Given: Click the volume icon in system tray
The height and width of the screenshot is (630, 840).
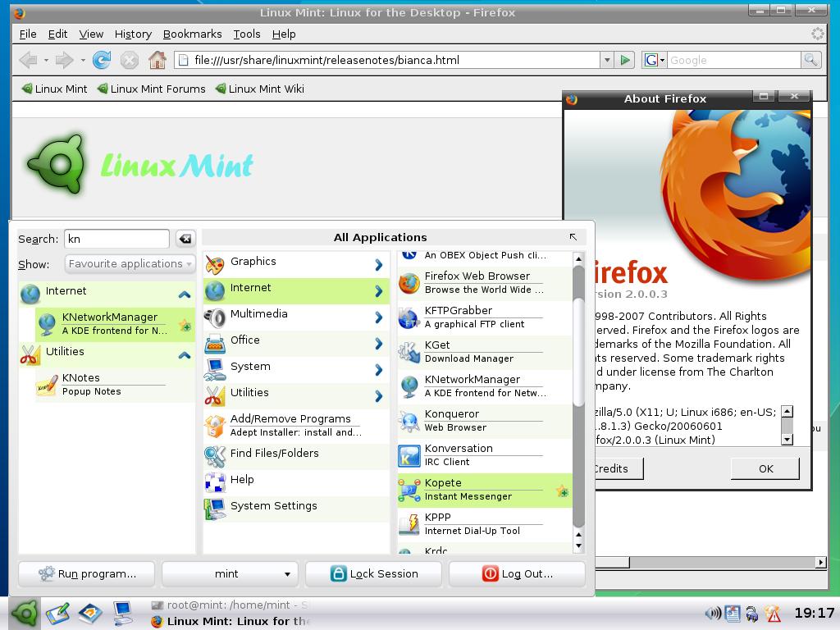Looking at the screenshot, I should pos(713,614).
